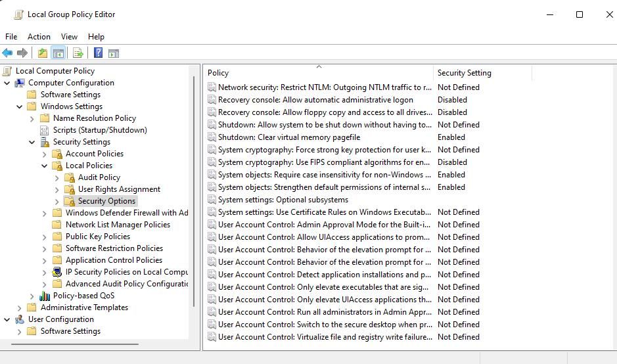Click the Local Group Policy Editor title icon
Viewport: 617px width, 364px height.
coord(18,14)
